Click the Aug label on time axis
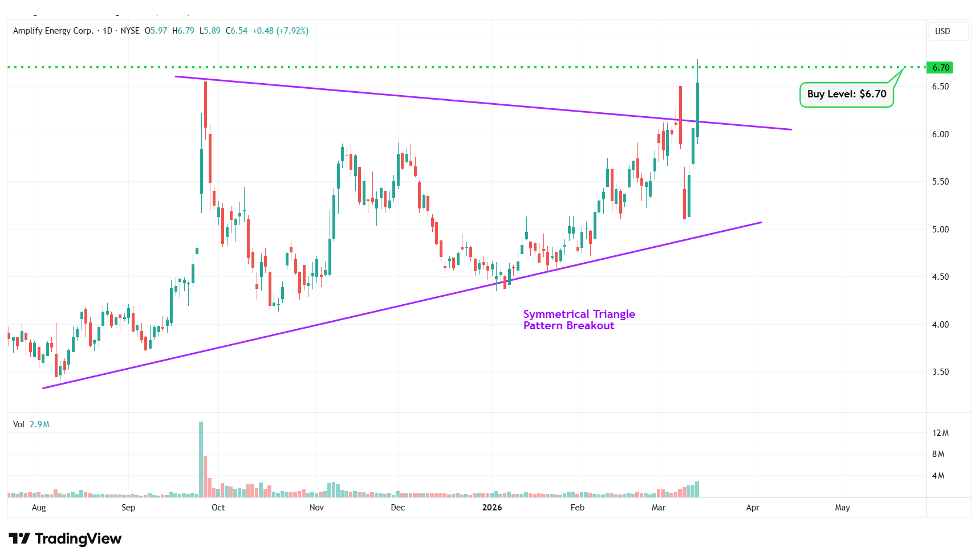The width and height of the screenshot is (979, 560). [39, 508]
